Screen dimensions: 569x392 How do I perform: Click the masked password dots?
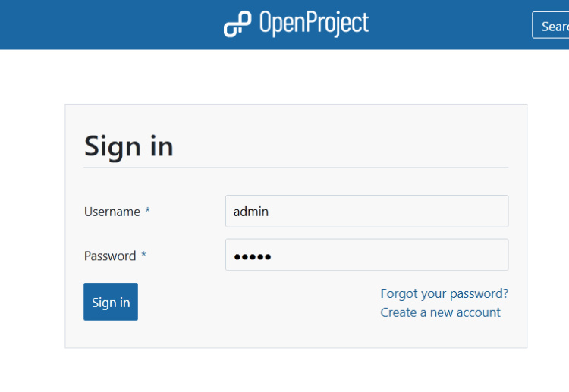[x=253, y=256]
